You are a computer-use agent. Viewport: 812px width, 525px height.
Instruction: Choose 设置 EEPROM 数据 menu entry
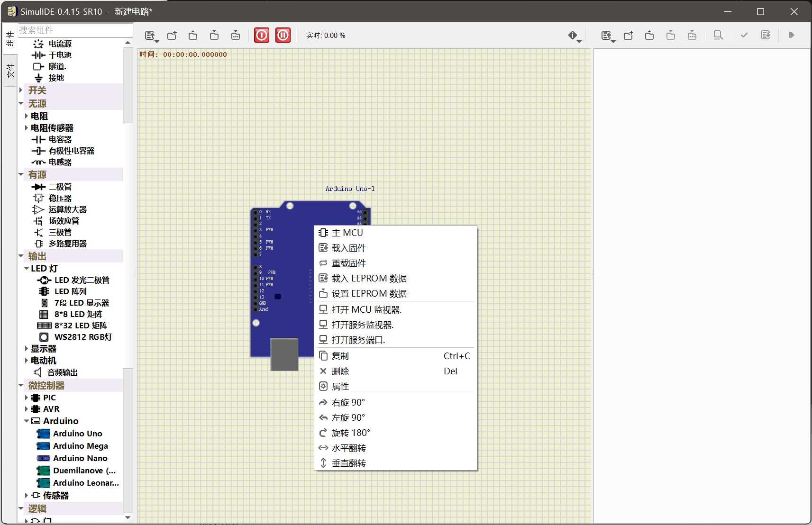click(395, 293)
